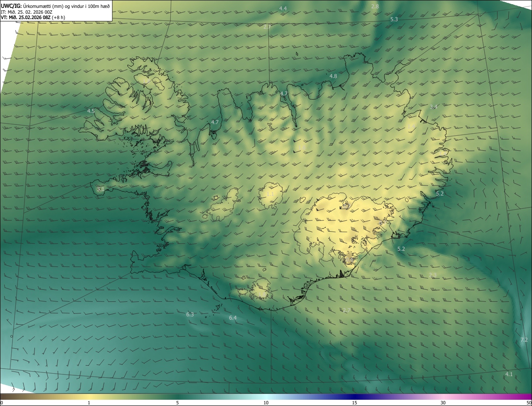Click the colour scale label 0
532x406 pixels.
coord(2,403)
